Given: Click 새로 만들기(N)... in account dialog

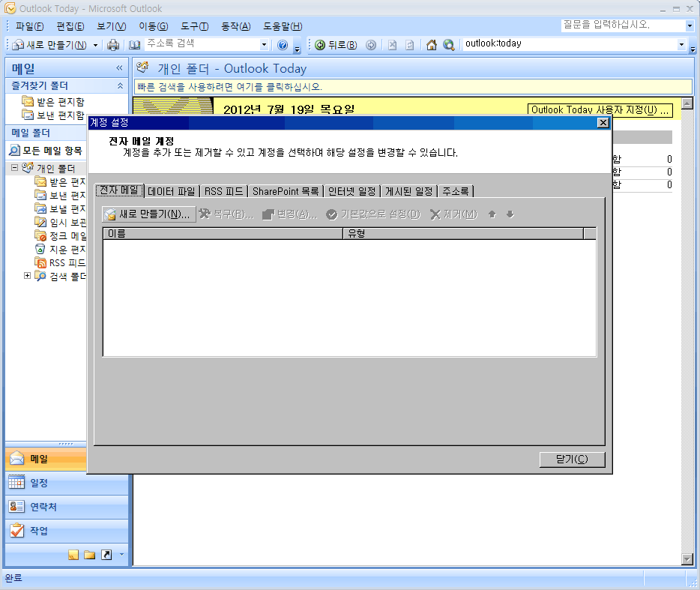Looking at the screenshot, I should (x=148, y=214).
